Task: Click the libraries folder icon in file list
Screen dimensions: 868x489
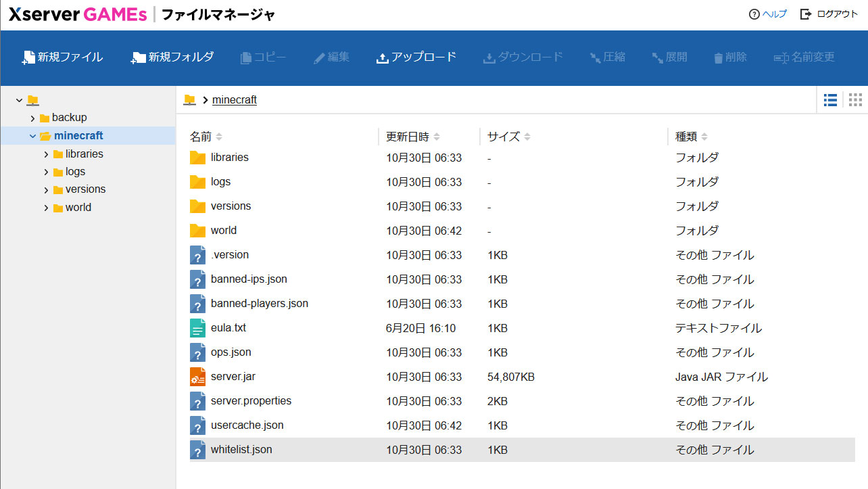Action: (x=197, y=158)
